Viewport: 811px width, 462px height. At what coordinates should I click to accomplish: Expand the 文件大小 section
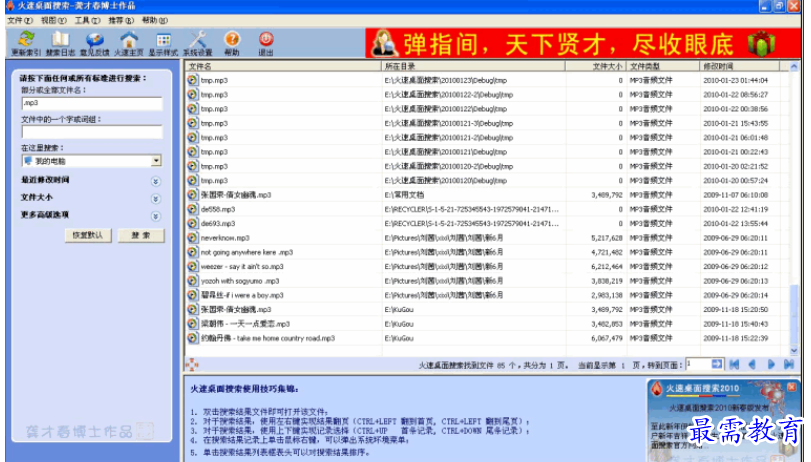pyautogui.click(x=156, y=199)
